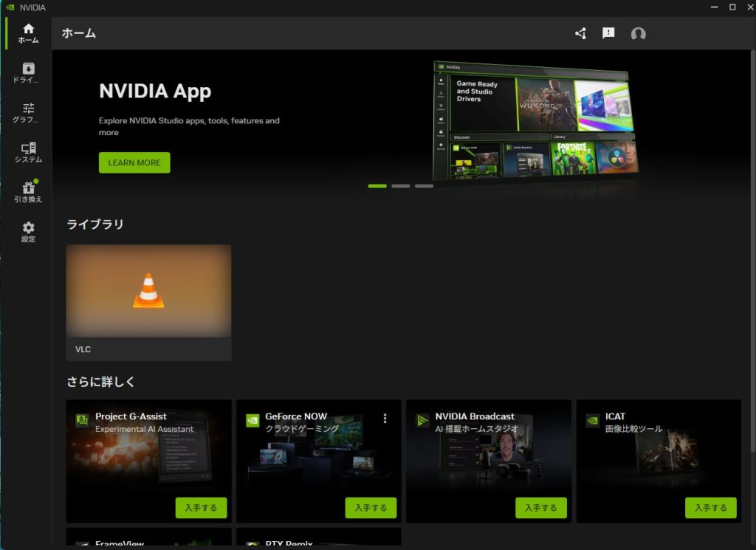Screen dimensions: 756x550
Task: Open the Home sidebar icon
Action: 28,33
